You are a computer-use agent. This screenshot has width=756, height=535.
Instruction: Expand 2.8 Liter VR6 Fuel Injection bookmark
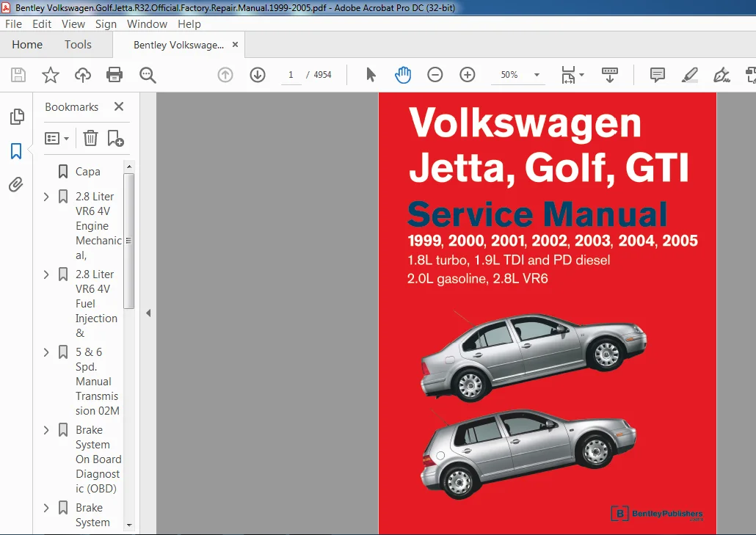(46, 274)
